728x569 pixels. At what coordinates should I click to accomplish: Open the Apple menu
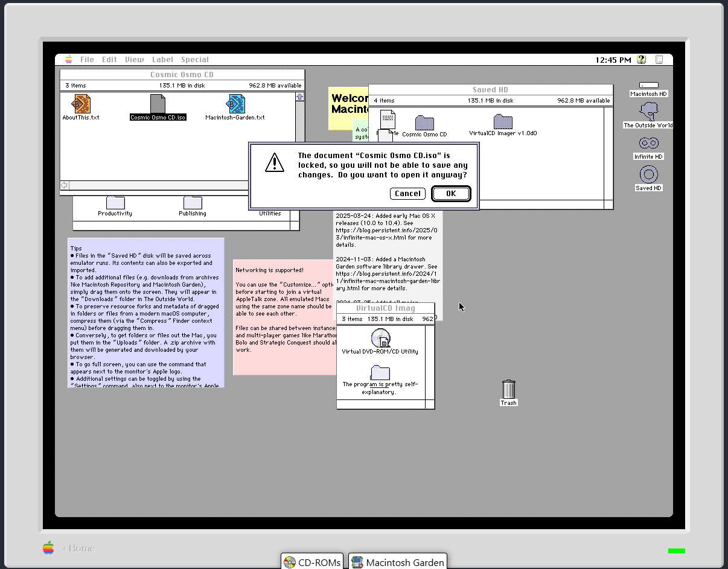pyautogui.click(x=68, y=59)
